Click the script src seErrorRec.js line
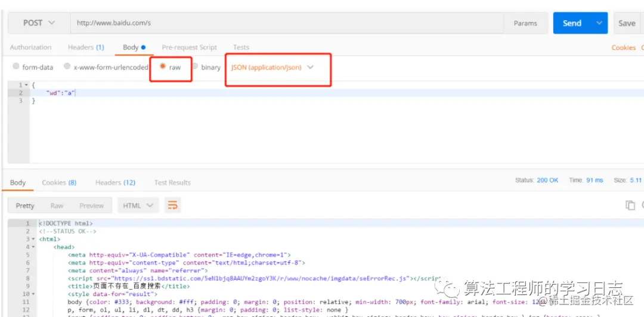 point(254,278)
